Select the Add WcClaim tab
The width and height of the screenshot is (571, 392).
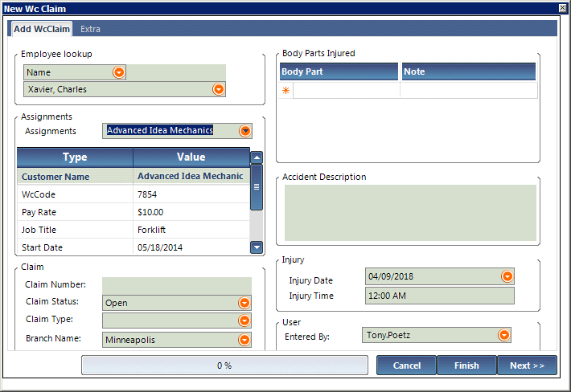(x=42, y=29)
